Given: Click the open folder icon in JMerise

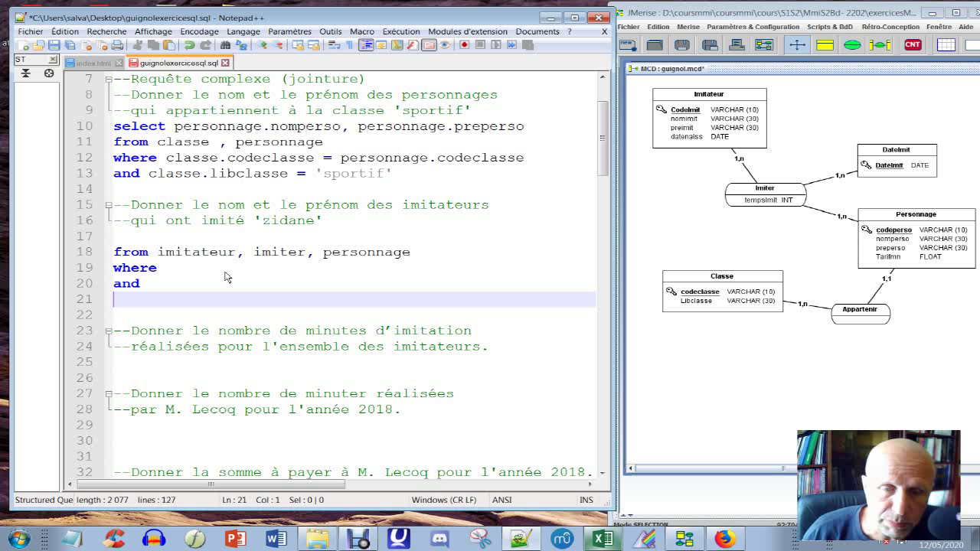Looking at the screenshot, I should 654,45.
